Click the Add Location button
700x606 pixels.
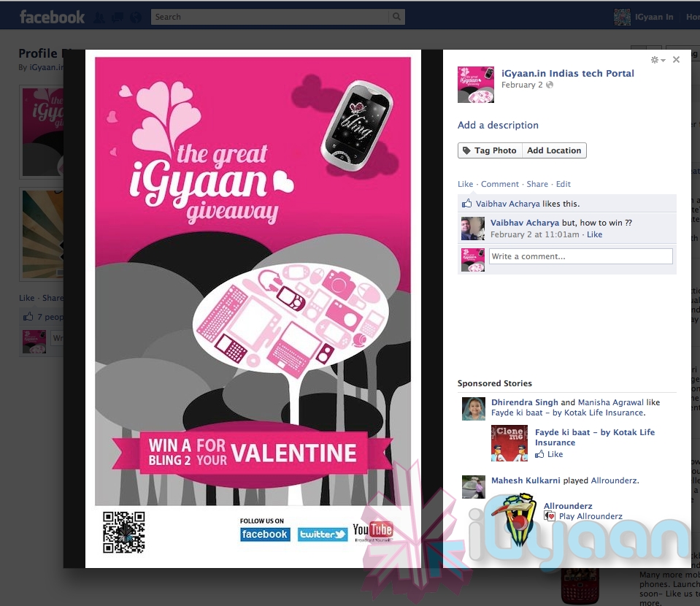(554, 150)
